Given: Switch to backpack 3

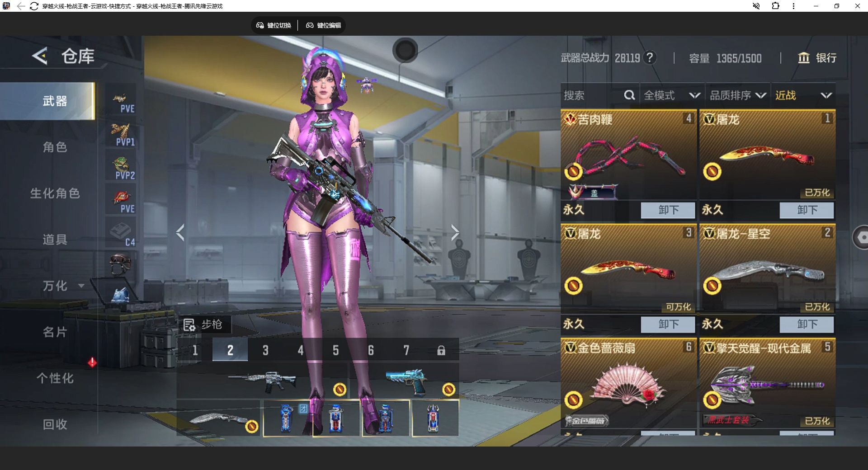Looking at the screenshot, I should tap(265, 350).
